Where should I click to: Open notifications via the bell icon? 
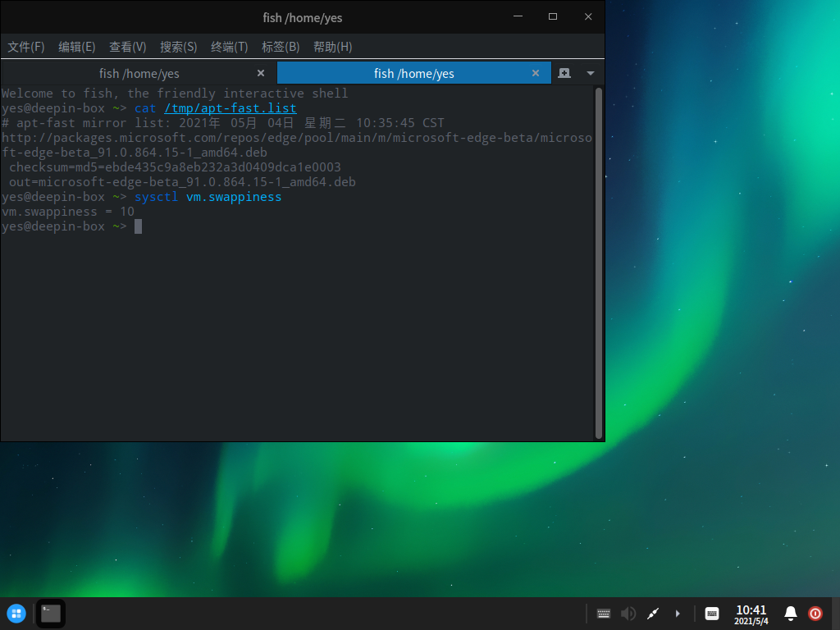[791, 613]
